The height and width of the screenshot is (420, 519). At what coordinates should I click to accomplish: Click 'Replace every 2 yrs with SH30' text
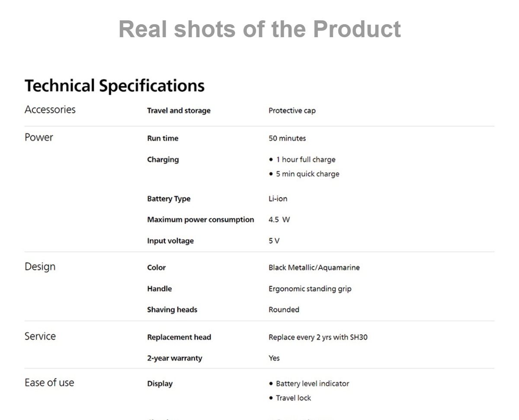318,337
